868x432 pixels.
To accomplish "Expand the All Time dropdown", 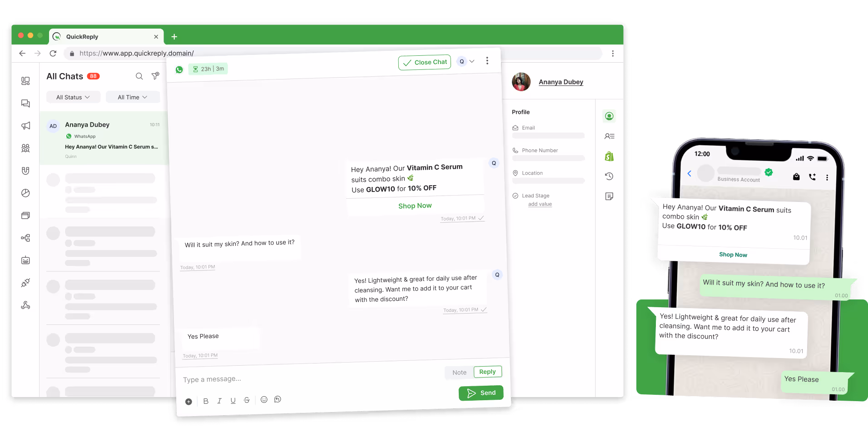I will click(x=133, y=97).
